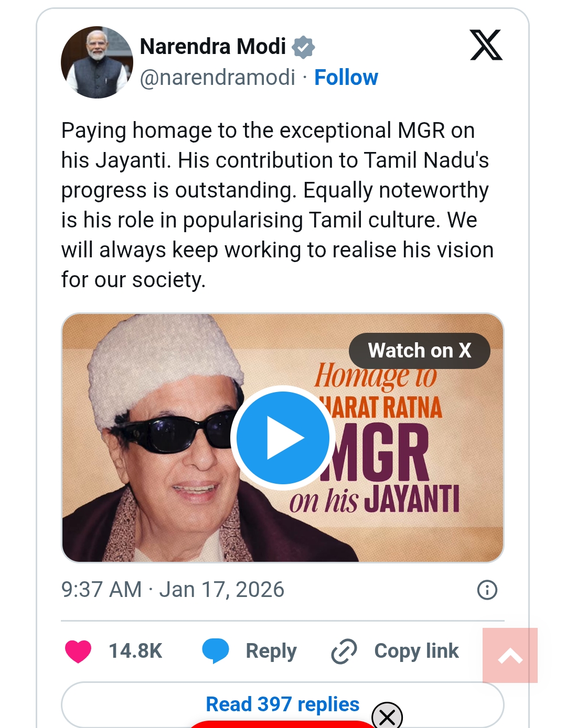Watch the video on X
The image size is (566, 728).
pyautogui.click(x=419, y=350)
